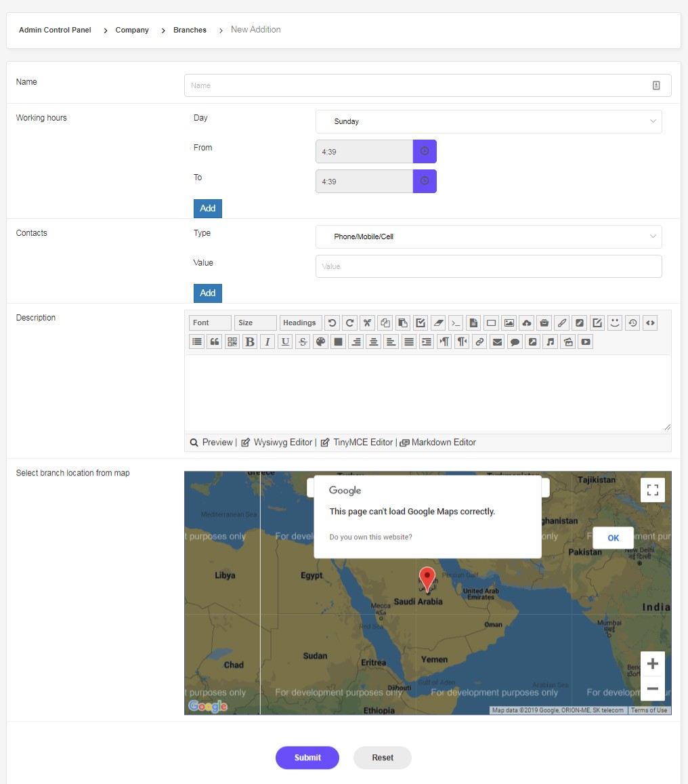
Task: Open the color palette icon
Action: pos(321,342)
